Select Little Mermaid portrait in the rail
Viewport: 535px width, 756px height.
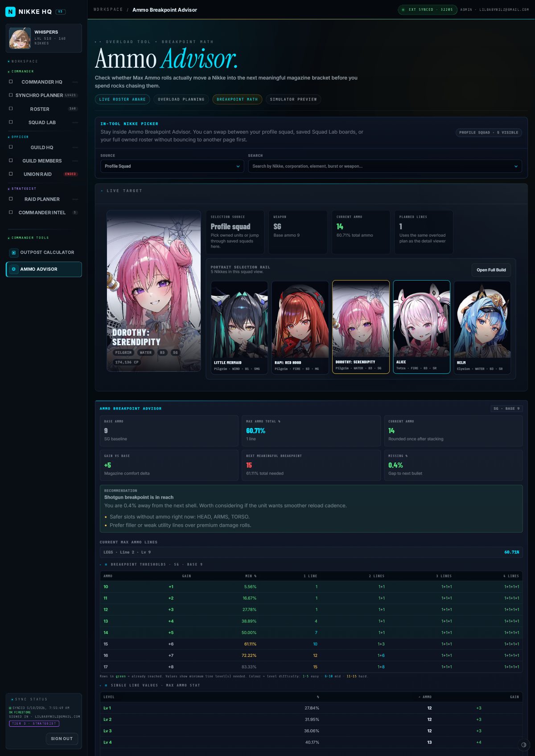239,327
